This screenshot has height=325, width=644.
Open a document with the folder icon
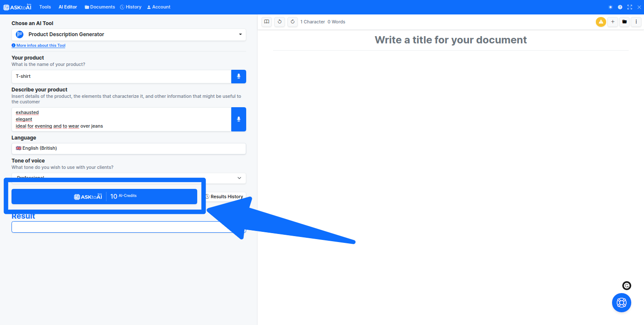point(624,22)
